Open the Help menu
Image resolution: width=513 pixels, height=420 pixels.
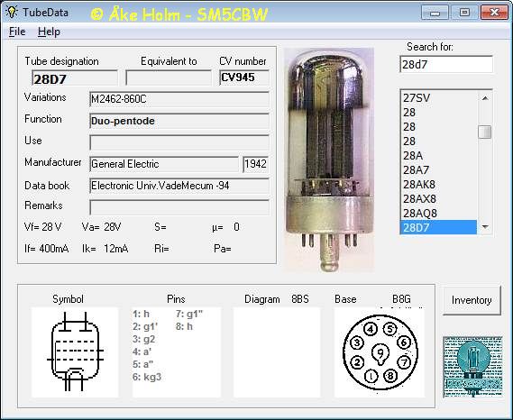point(49,32)
